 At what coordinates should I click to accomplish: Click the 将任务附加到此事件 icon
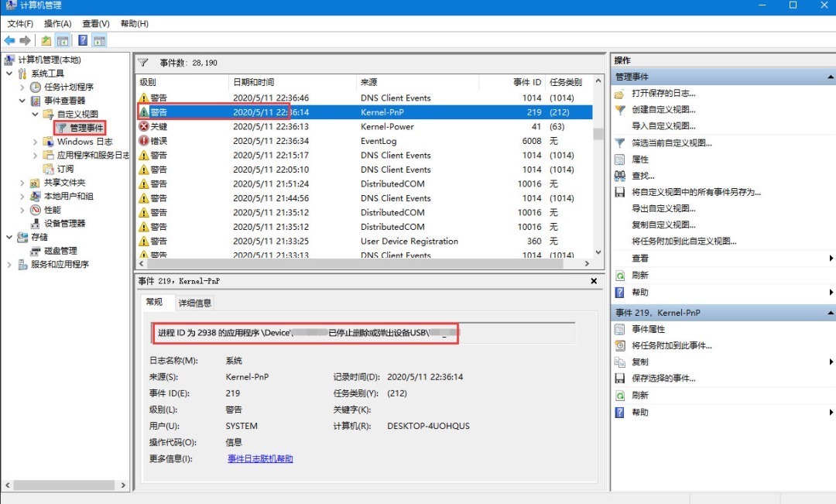tap(619, 345)
